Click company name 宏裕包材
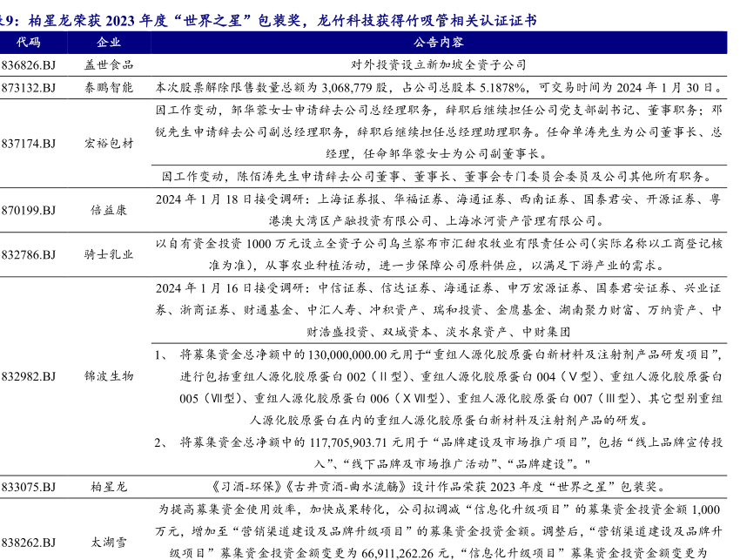 [109, 144]
